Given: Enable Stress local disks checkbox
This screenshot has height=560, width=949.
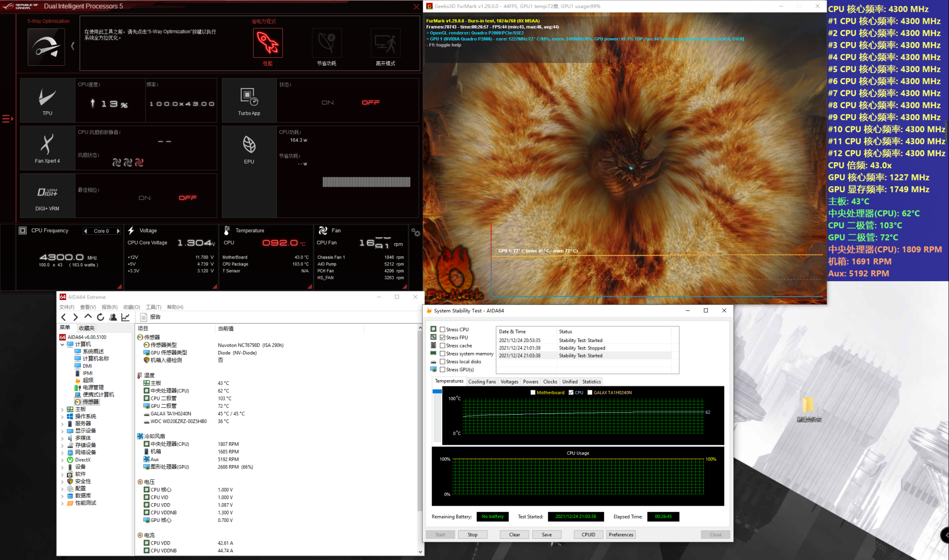Looking at the screenshot, I should [x=442, y=361].
